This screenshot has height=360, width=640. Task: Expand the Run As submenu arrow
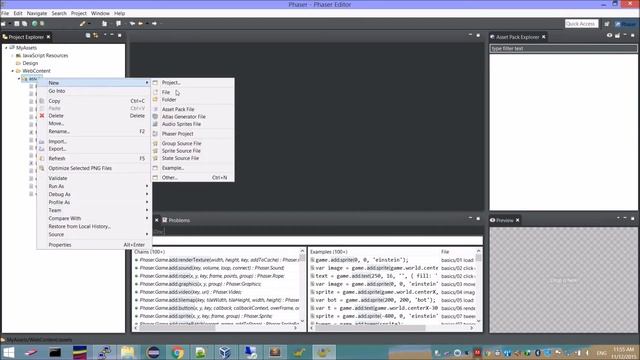[147, 186]
